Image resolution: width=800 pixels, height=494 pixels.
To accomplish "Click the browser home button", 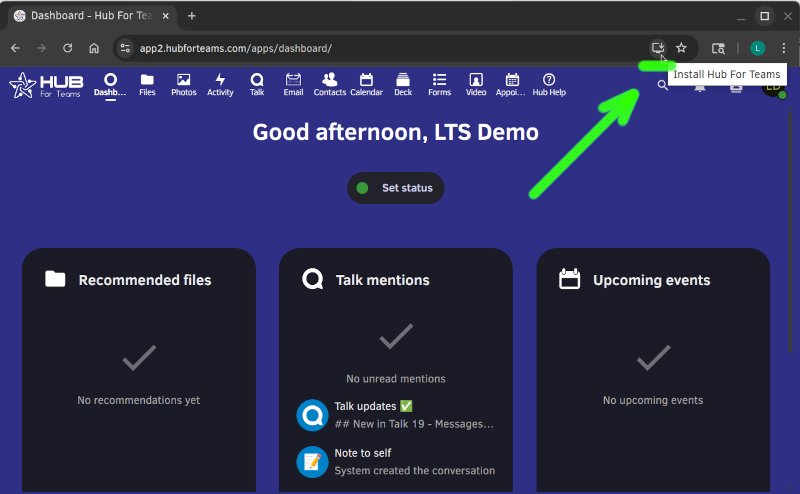I will (94, 48).
